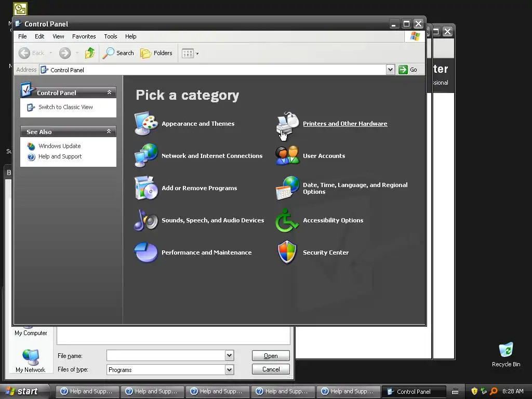Open Performance and Maintenance pie chart icon
Viewport: 532px width, 399px height.
click(146, 252)
